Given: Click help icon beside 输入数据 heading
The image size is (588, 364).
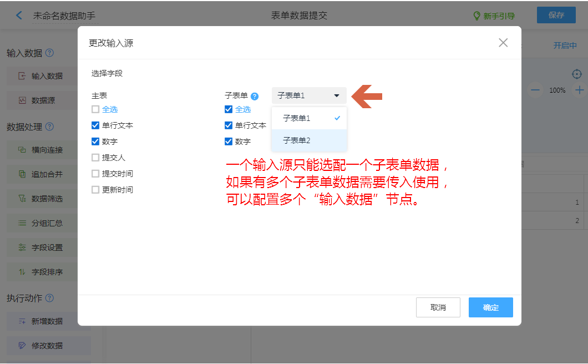Looking at the screenshot, I should 49,53.
